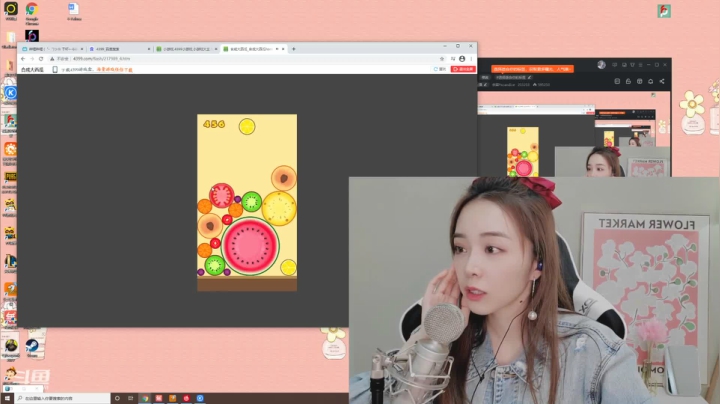
Task: Open the blue K app desktop shortcut
Action: pyautogui.click(x=11, y=93)
